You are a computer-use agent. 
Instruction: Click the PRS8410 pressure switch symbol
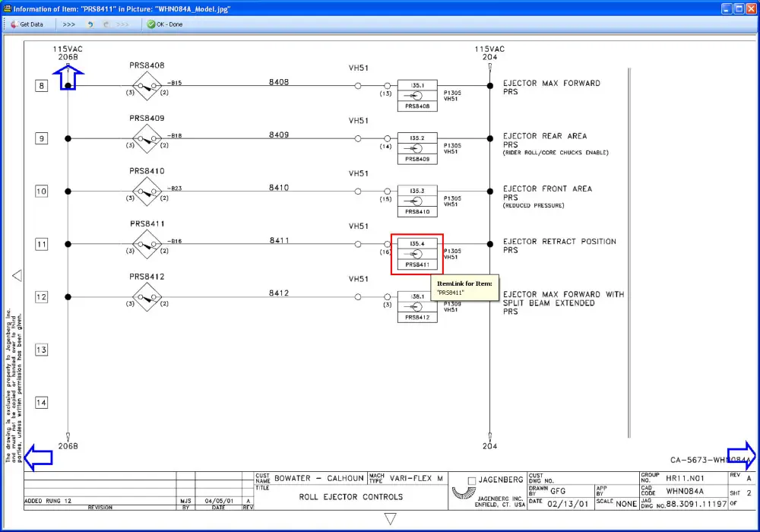pos(147,192)
